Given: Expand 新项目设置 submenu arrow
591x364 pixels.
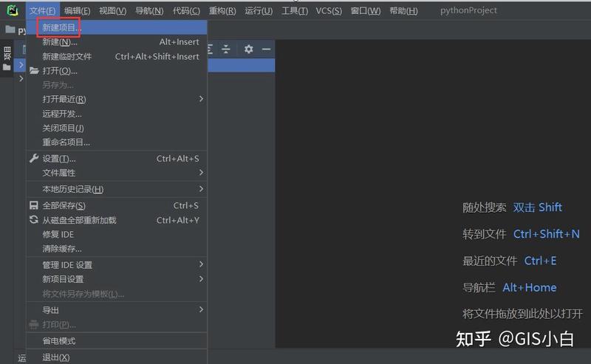Looking at the screenshot, I should [201, 279].
